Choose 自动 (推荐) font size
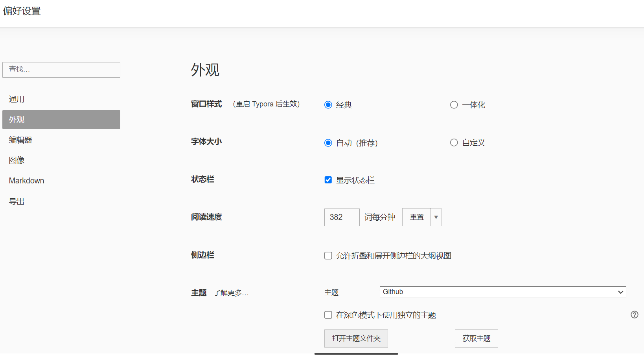644x355 pixels. pyautogui.click(x=328, y=143)
